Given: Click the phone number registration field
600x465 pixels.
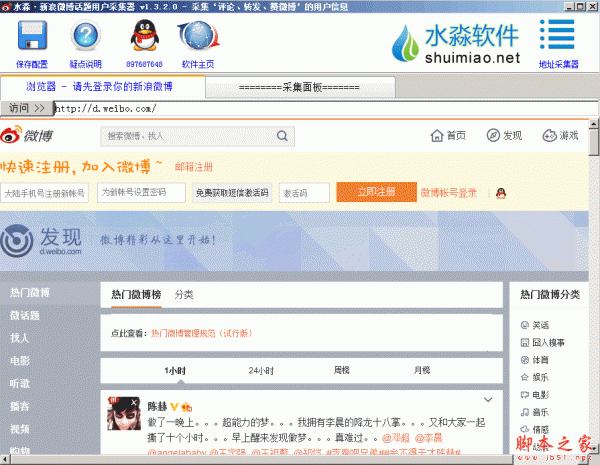Looking at the screenshot, I should click(44, 193).
